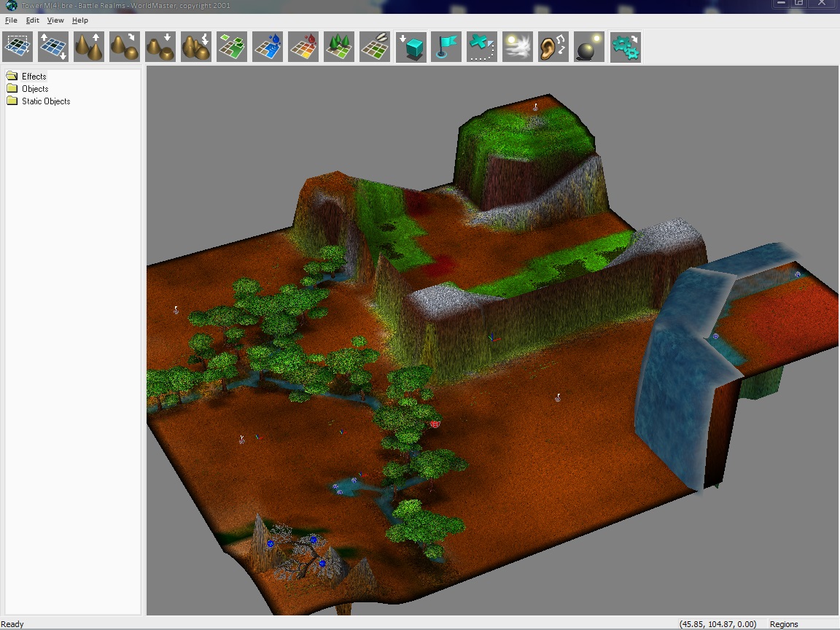Open the File menu
840x630 pixels.
(x=11, y=20)
